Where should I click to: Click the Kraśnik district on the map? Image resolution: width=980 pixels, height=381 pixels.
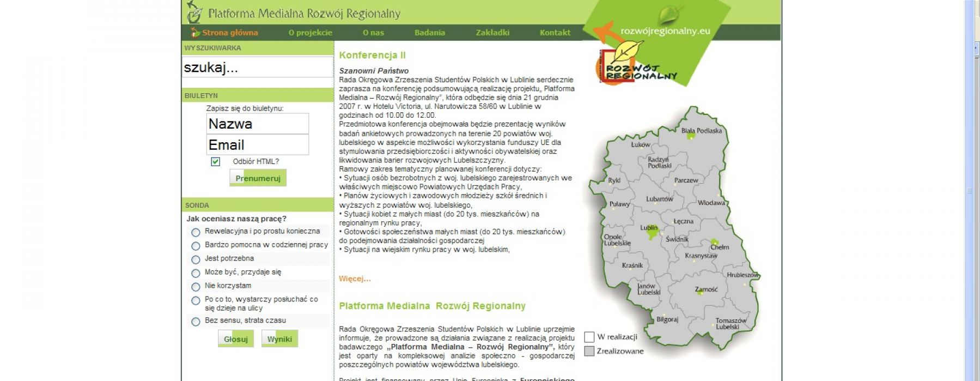coord(632,265)
